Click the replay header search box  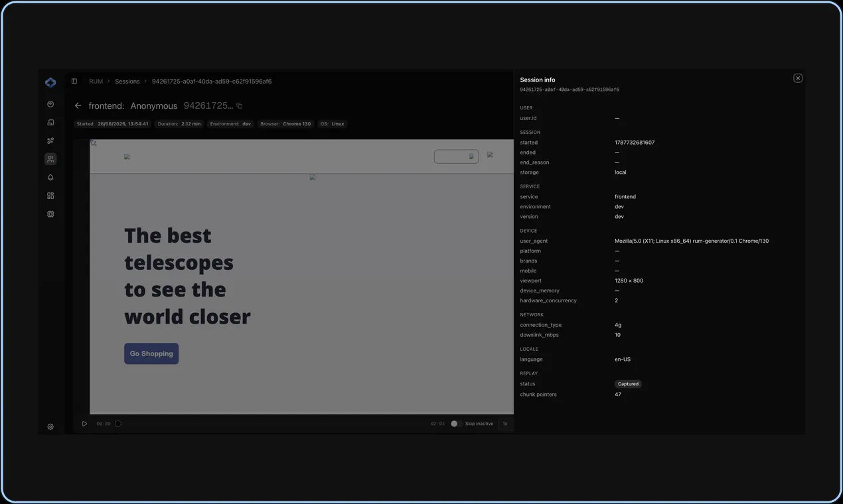(x=457, y=157)
